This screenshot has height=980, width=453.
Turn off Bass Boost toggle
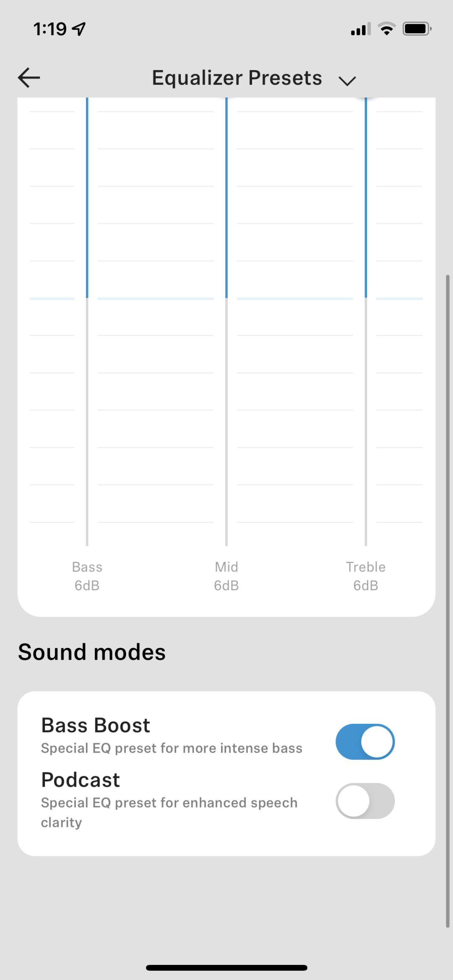coord(365,741)
